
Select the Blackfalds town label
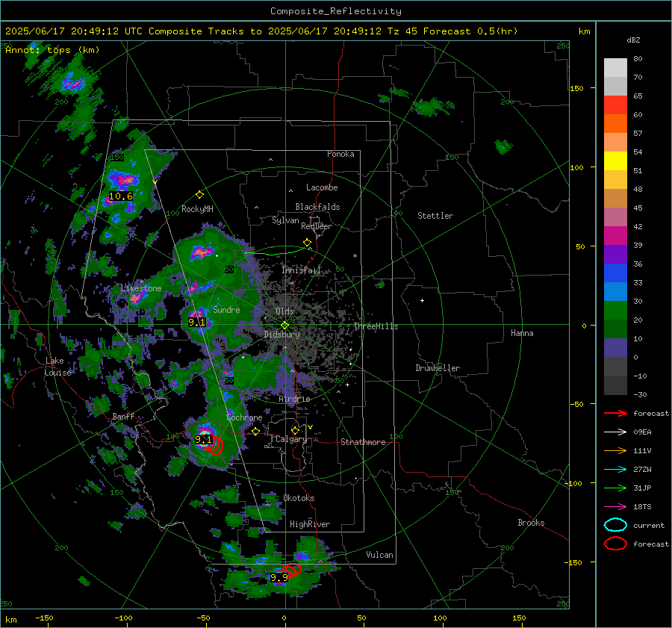317,207
